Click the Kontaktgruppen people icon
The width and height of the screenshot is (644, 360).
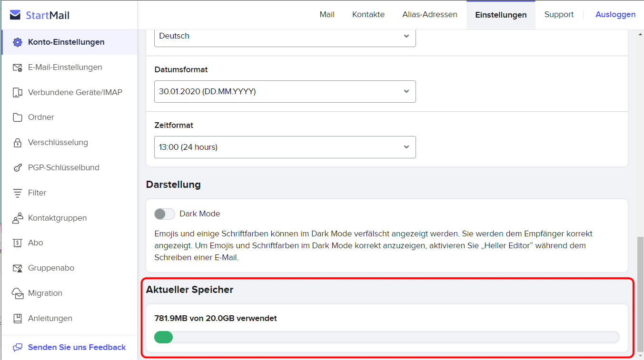18,218
